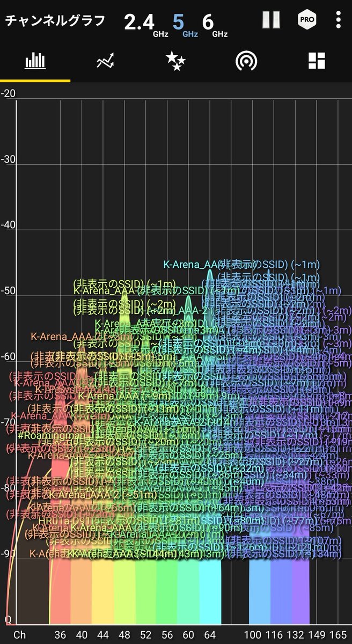Open the channel rating stars tab
Viewport: 352px width, 644px height.
click(175, 61)
